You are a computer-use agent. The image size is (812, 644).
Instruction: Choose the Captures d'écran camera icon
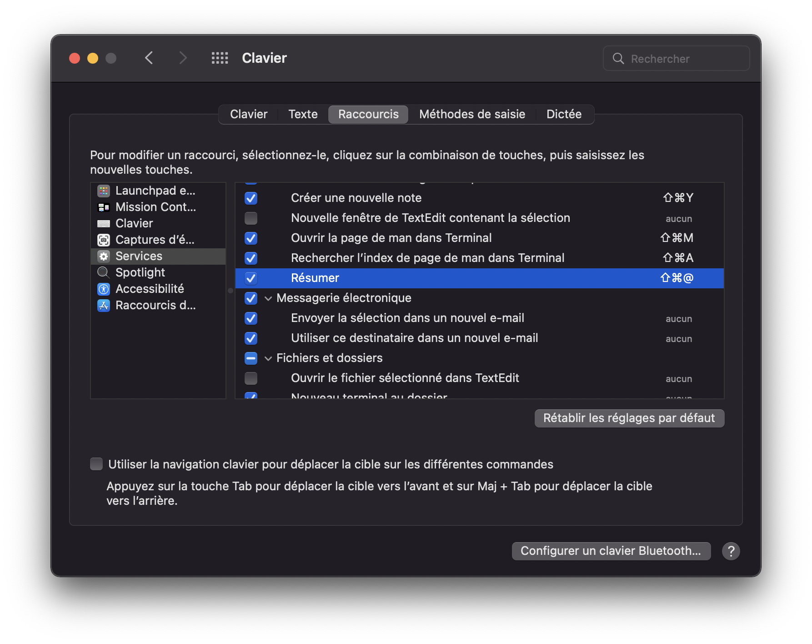coord(104,240)
